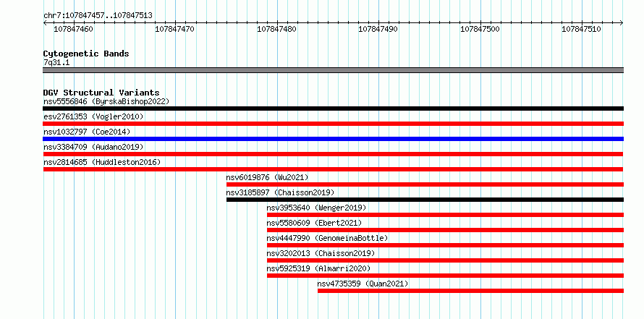This screenshot has height=319, width=644.
Task: Select the 7q31.1 band label
Action: 56,63
